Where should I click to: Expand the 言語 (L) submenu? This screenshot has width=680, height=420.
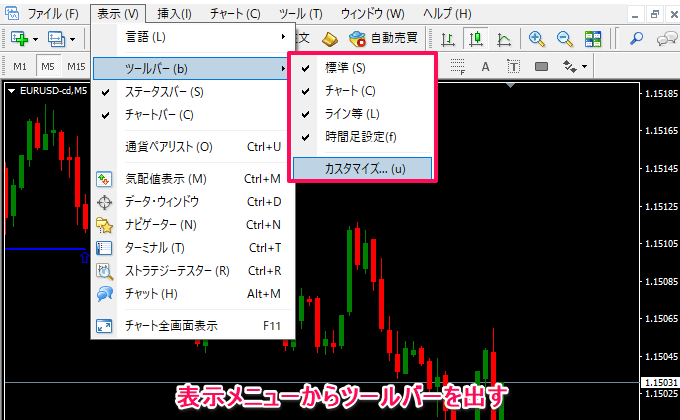coord(192,37)
